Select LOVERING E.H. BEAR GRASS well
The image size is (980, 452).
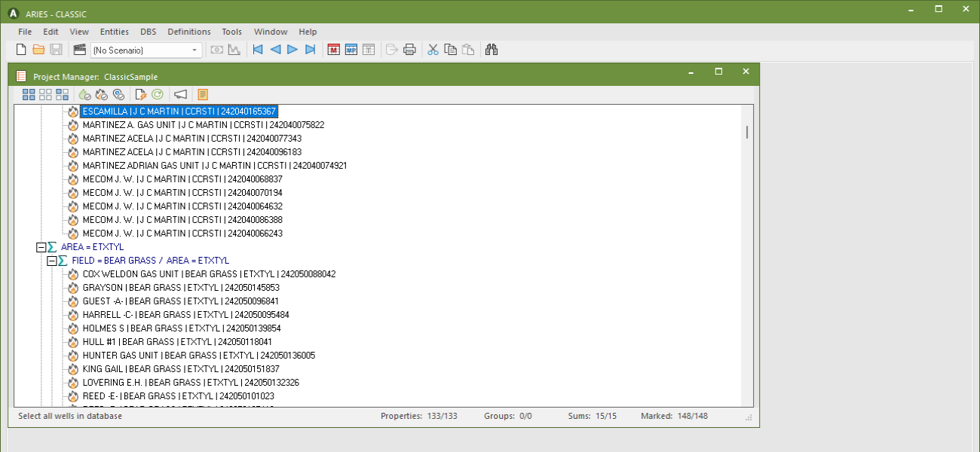191,383
